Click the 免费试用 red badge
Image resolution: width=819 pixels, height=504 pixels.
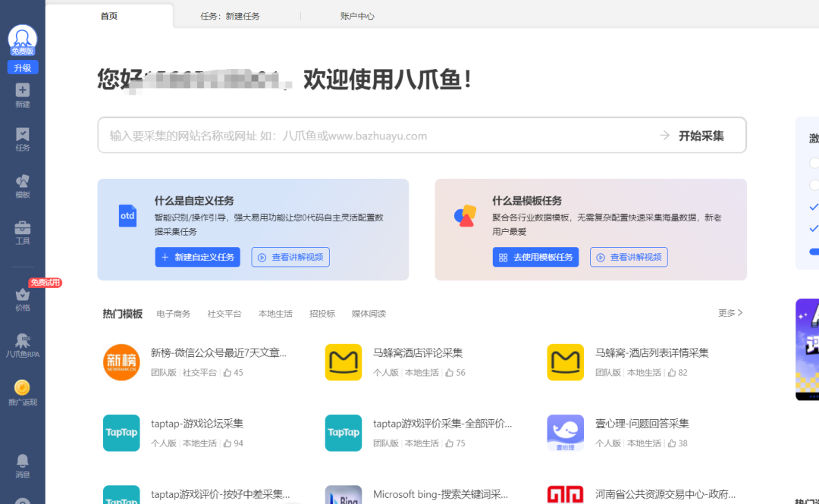(45, 283)
